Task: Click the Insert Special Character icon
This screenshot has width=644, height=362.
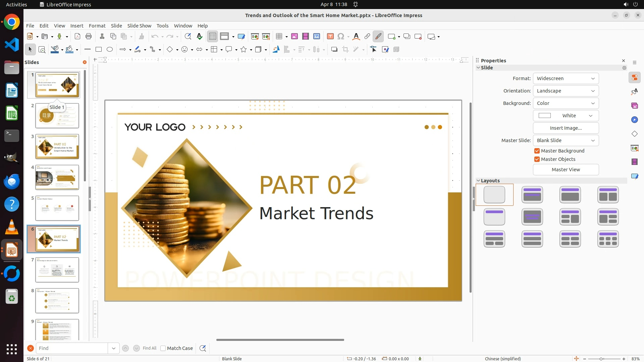Action: click(341, 37)
